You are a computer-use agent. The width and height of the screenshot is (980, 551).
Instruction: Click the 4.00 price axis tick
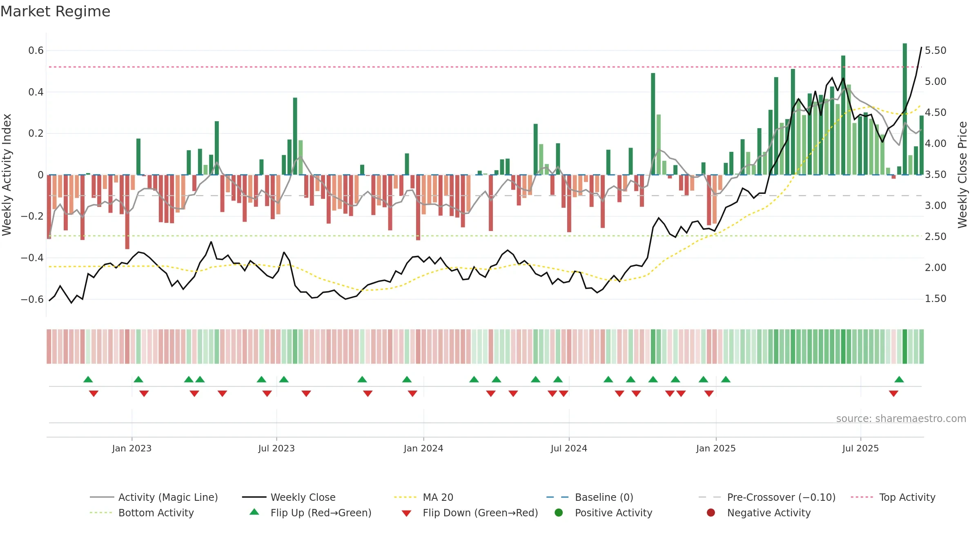[935, 144]
